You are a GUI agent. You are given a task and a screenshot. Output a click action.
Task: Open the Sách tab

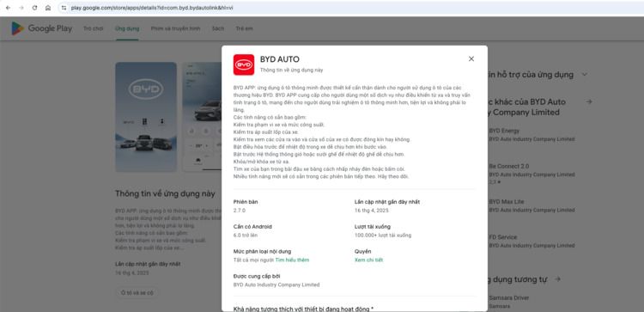pos(218,28)
